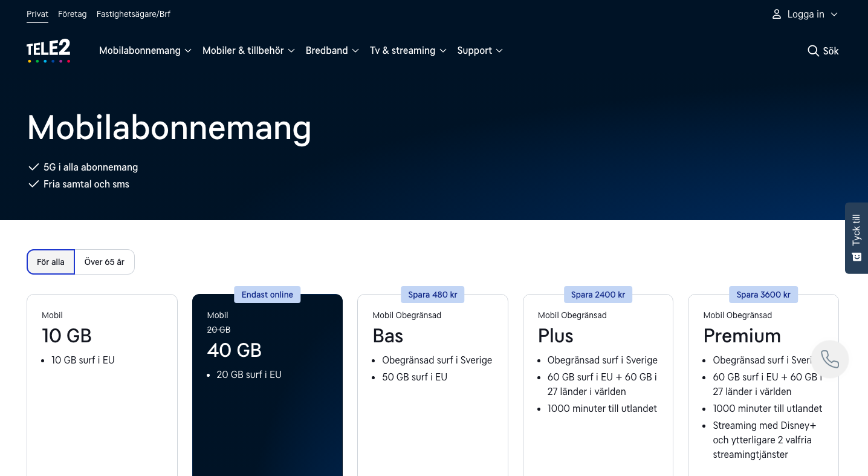The height and width of the screenshot is (476, 868).
Task: Select the Bas plan heading
Action: 388,336
